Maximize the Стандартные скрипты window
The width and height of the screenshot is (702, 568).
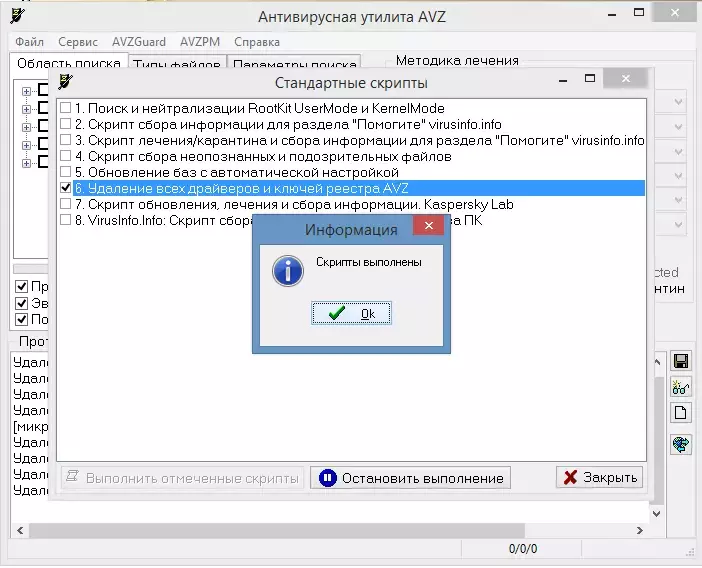(x=590, y=79)
